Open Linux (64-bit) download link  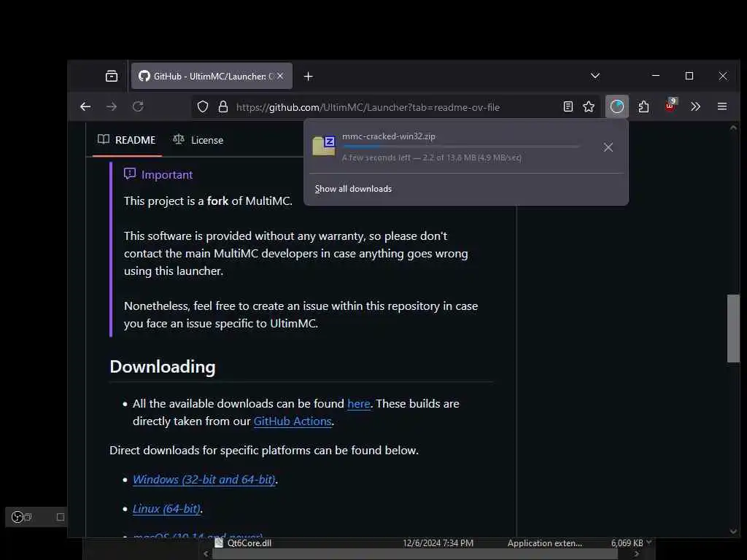166,508
